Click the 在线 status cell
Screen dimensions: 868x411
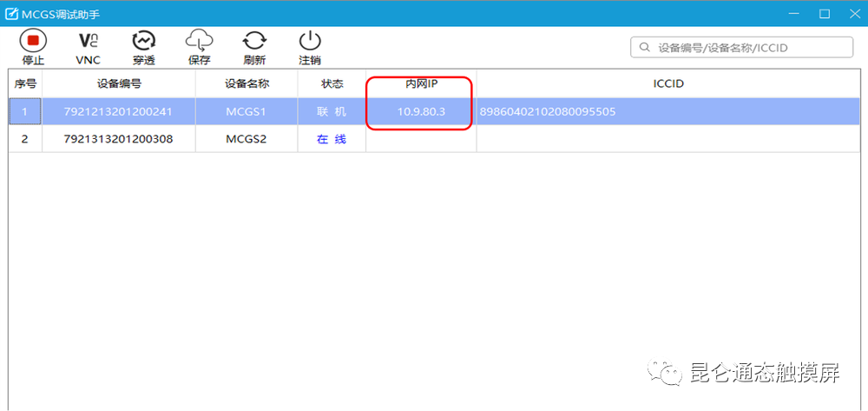[332, 139]
